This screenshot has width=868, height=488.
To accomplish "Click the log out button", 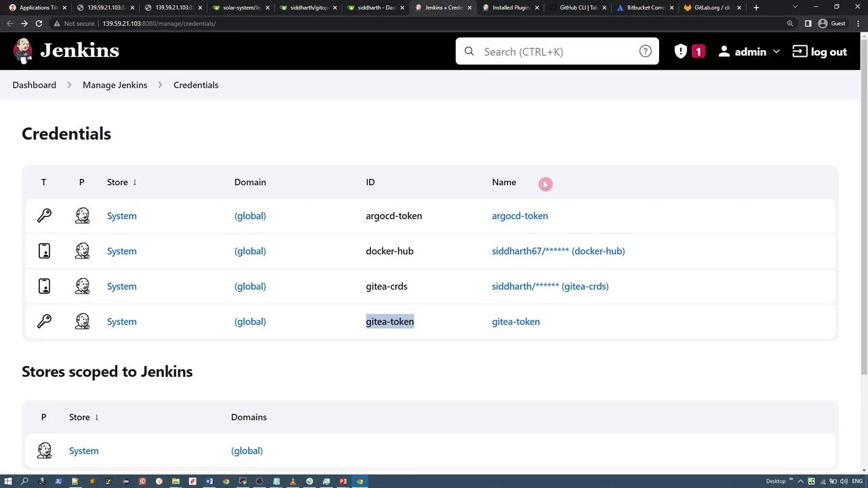I will point(819,52).
